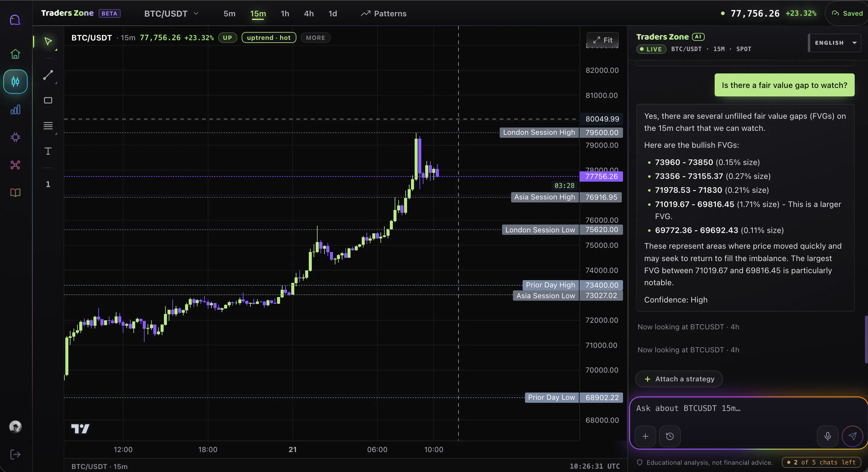Open the bar chart analytics sidebar icon
The image size is (868, 472).
15,109
